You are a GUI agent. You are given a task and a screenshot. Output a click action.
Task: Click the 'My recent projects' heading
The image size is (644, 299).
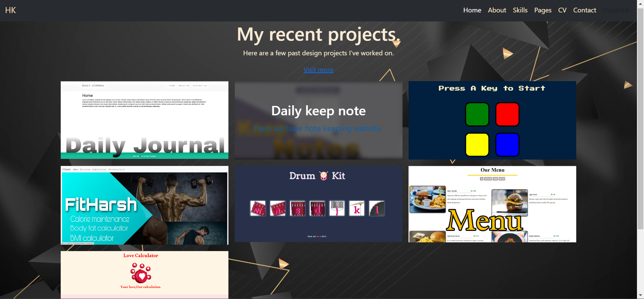[318, 34]
